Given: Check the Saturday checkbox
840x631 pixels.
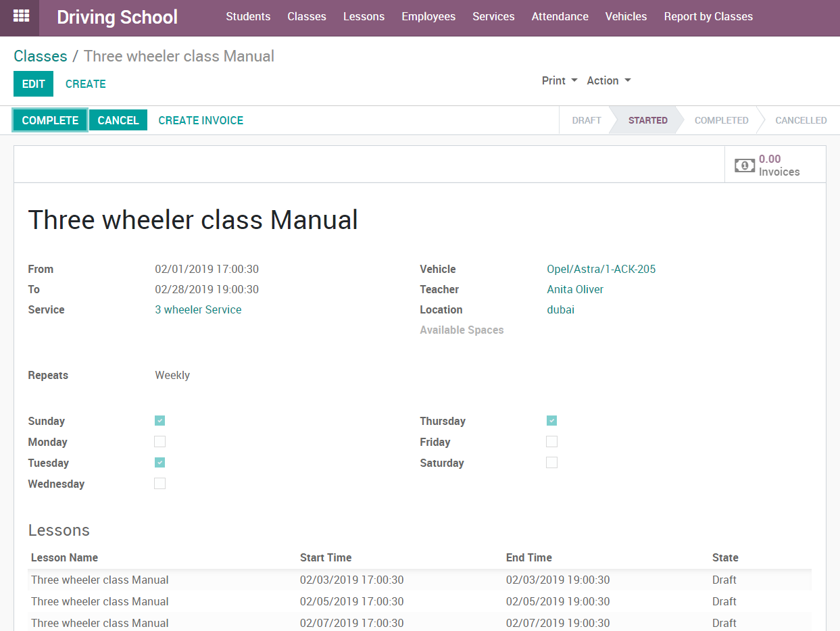Looking at the screenshot, I should [551, 463].
